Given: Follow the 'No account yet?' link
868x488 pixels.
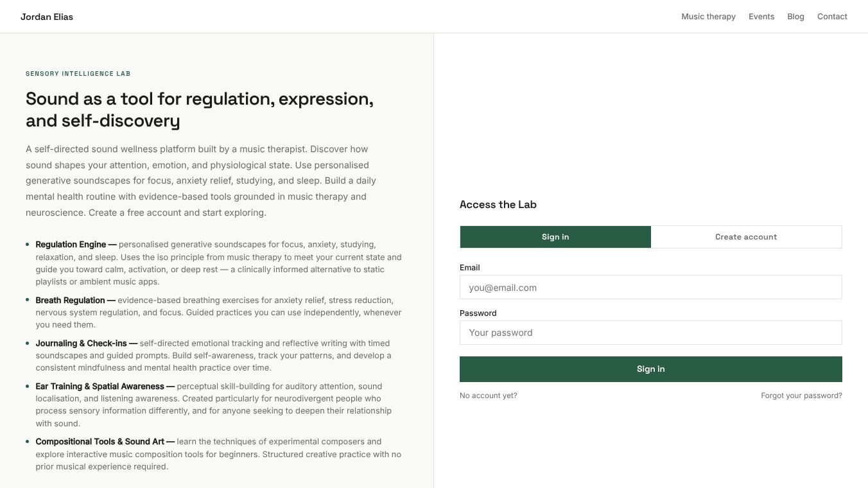Looking at the screenshot, I should (488, 396).
